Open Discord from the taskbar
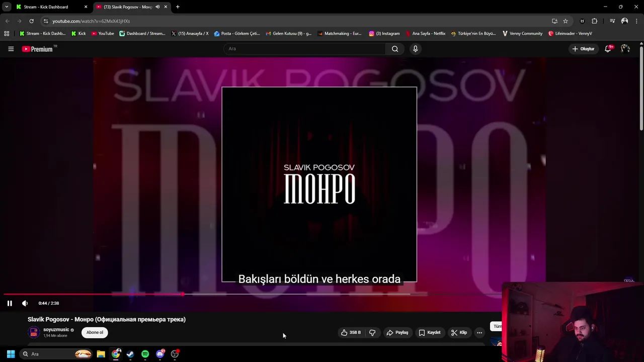The height and width of the screenshot is (362, 644). (160, 354)
